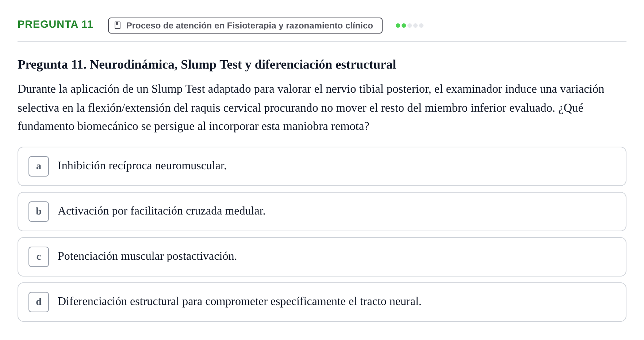This screenshot has height=340, width=644.
Task: Select answer letter badge d
Action: click(x=39, y=302)
